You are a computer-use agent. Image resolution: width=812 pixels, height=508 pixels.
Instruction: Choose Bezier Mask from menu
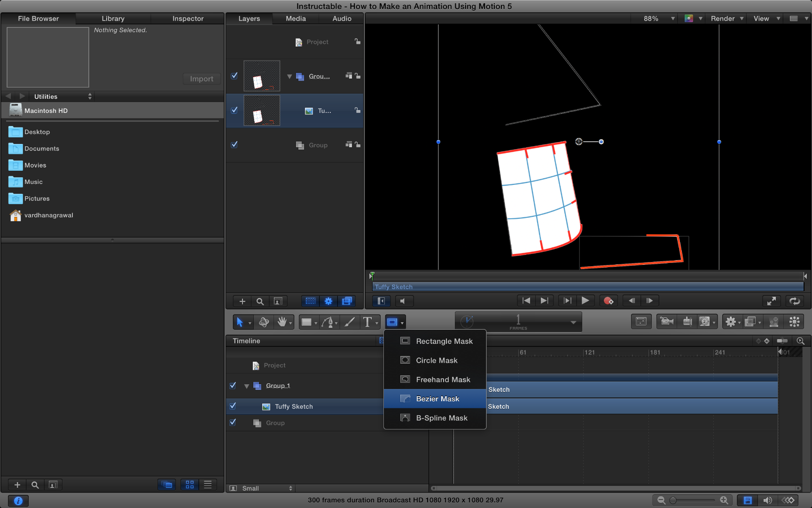(x=435, y=399)
